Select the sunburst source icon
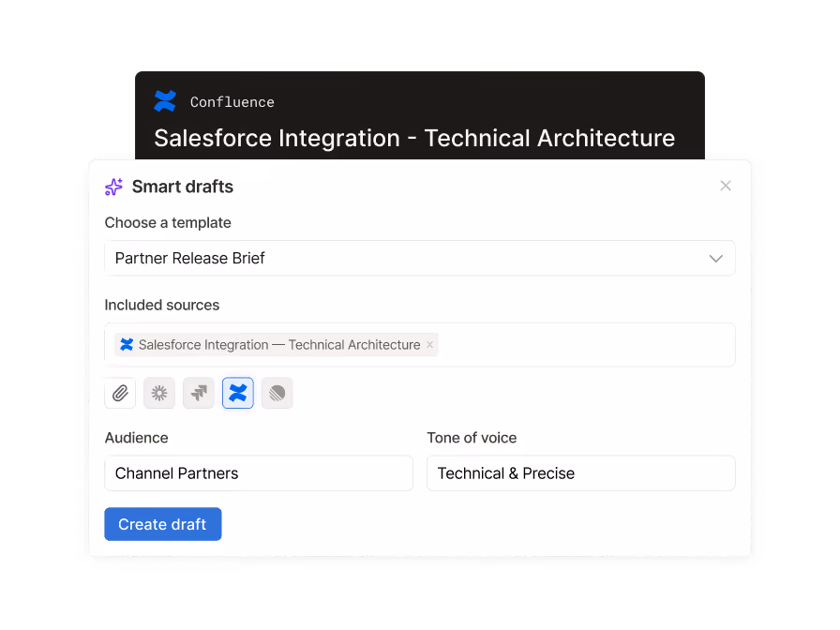The image size is (840, 630). click(159, 393)
